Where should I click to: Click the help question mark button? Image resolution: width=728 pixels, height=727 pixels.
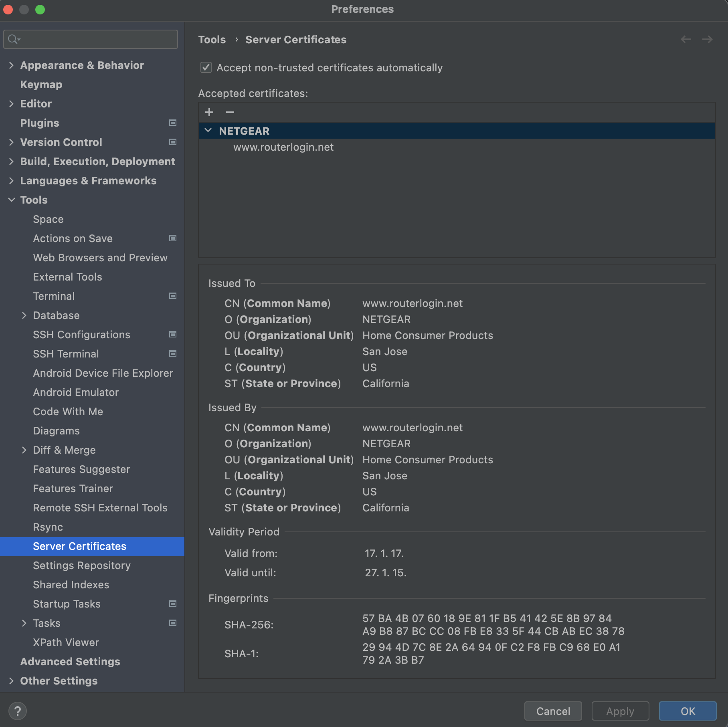click(18, 711)
